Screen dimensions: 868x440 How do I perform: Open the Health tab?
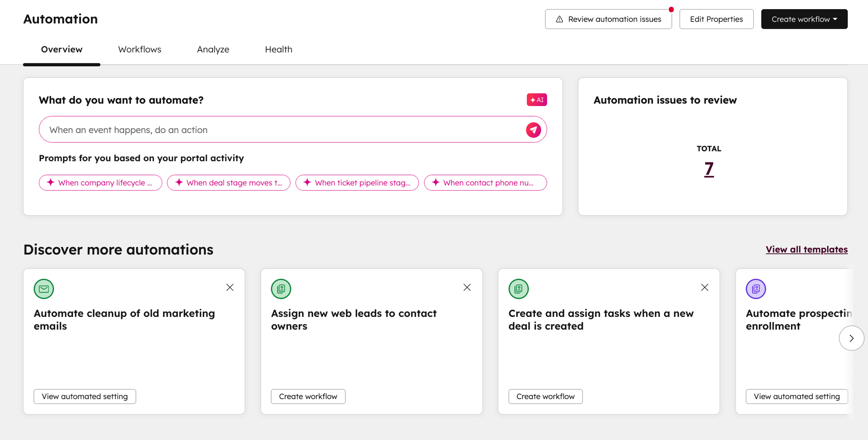[279, 49]
